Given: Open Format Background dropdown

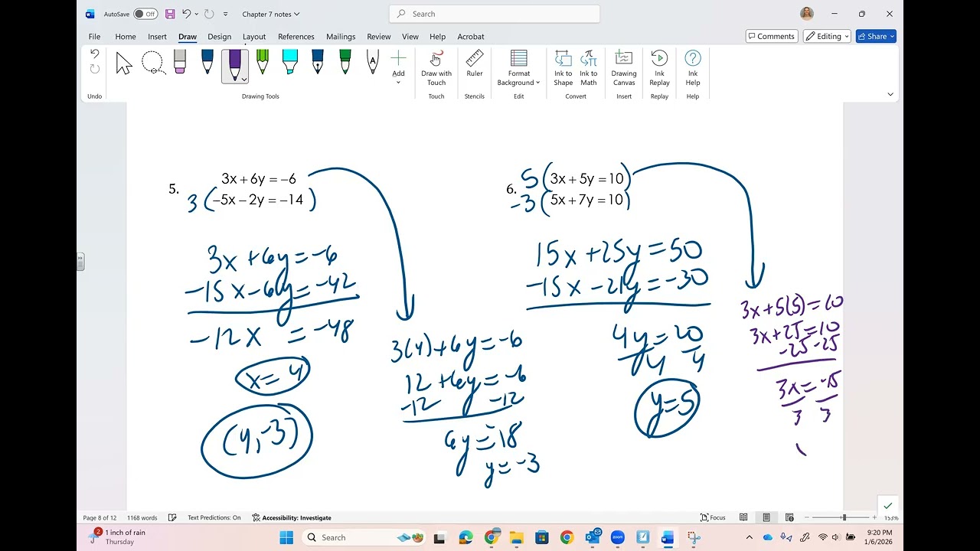Looking at the screenshot, I should pos(518,69).
